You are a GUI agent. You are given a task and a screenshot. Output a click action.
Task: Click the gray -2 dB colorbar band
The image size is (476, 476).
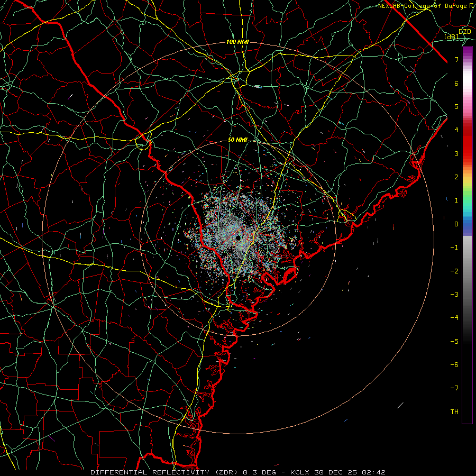pos(467,271)
